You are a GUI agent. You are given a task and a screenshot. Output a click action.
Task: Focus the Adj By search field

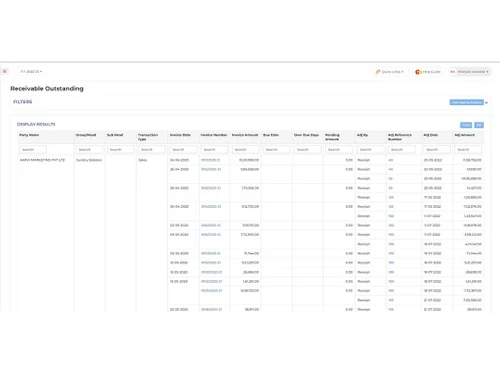coord(370,150)
